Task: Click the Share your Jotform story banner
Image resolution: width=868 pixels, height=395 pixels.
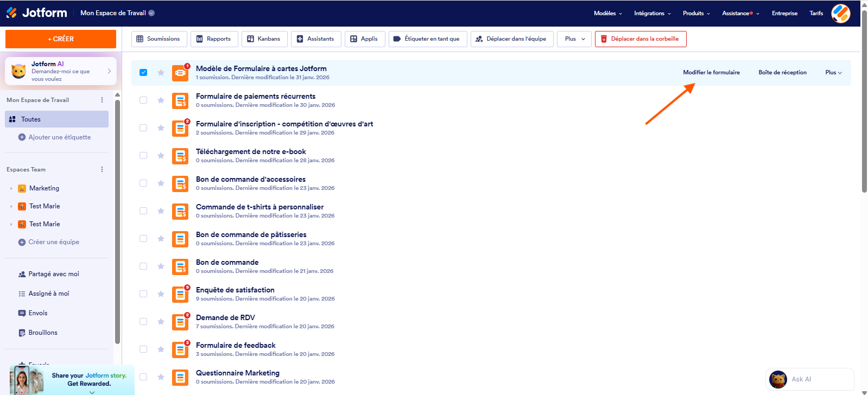Action: click(72, 380)
